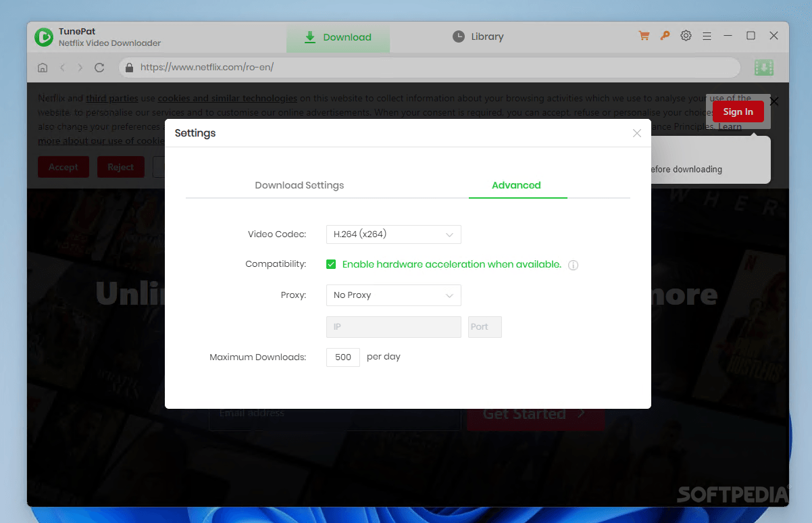Maximize the TunePat window
Image resolution: width=812 pixels, height=523 pixels.
point(751,36)
